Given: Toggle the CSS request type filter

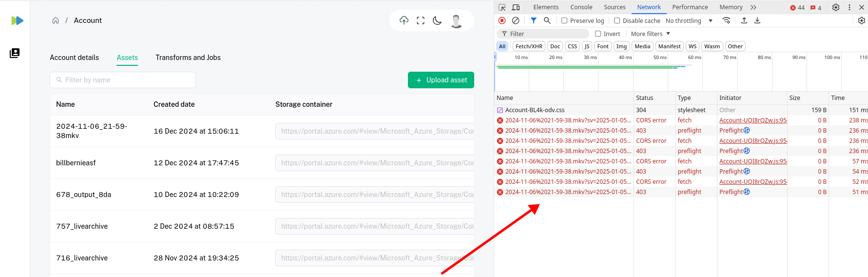Looking at the screenshot, I should point(572,46).
